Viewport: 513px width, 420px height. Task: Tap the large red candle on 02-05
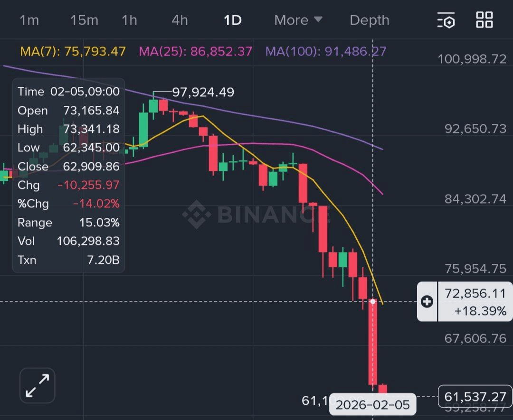[x=373, y=342]
